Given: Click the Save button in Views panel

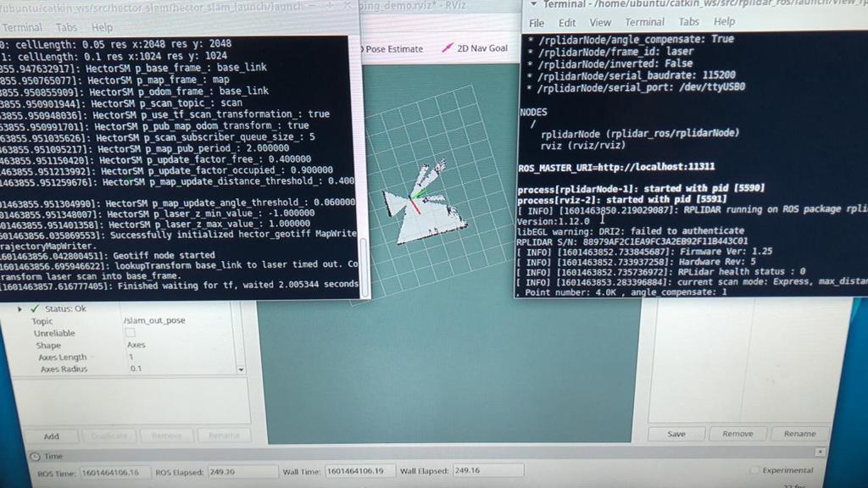Looking at the screenshot, I should click(676, 434).
